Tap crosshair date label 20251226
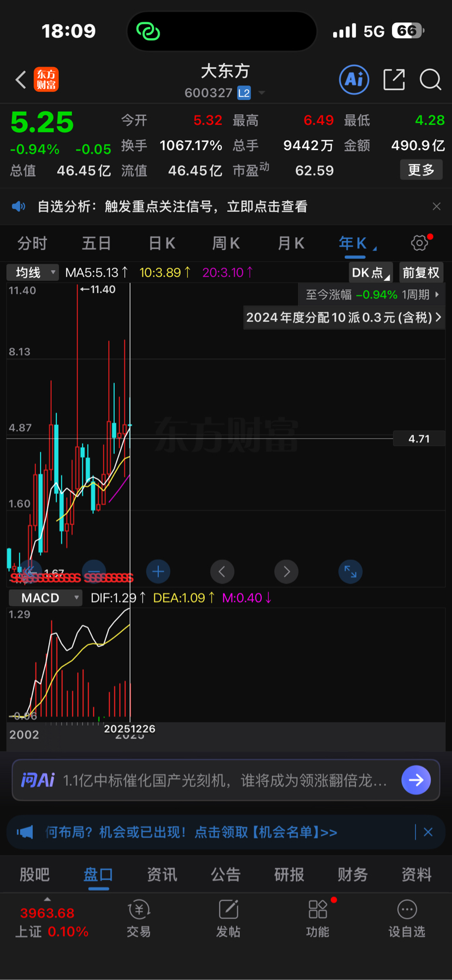 (129, 729)
